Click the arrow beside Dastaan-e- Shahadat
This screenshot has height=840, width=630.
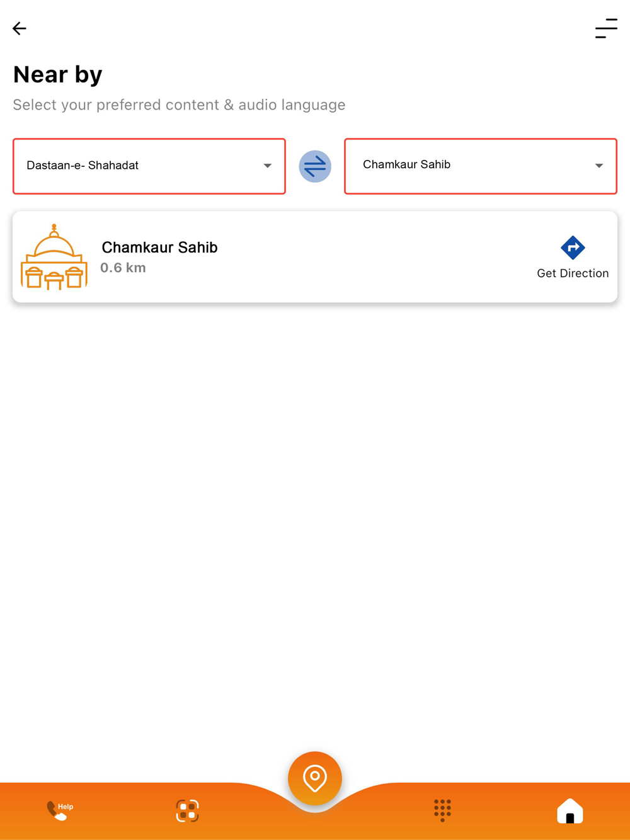click(x=267, y=166)
